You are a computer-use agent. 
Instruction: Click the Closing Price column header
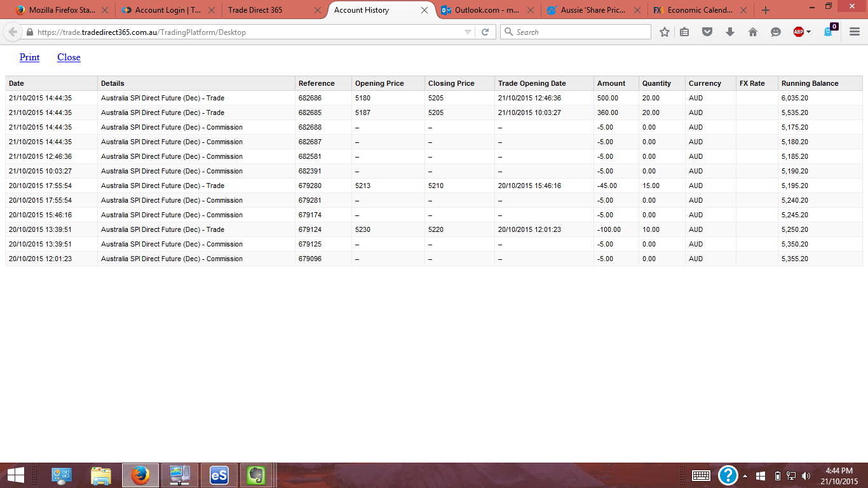tap(459, 83)
